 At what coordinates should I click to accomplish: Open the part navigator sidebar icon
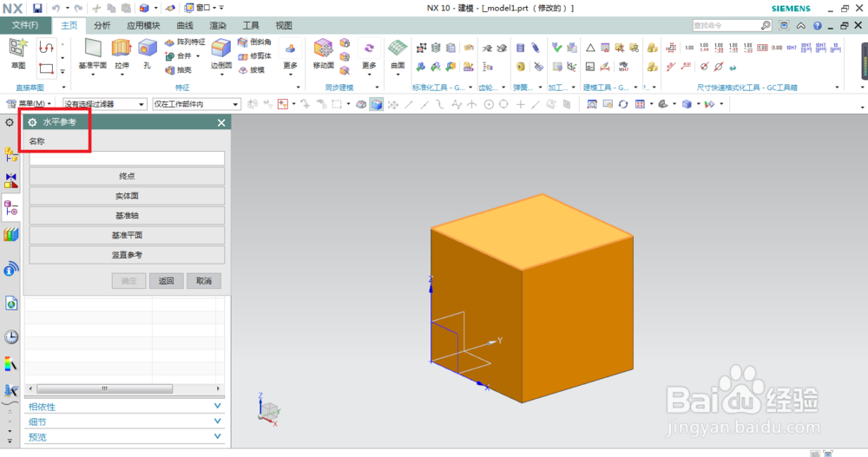coord(11,208)
